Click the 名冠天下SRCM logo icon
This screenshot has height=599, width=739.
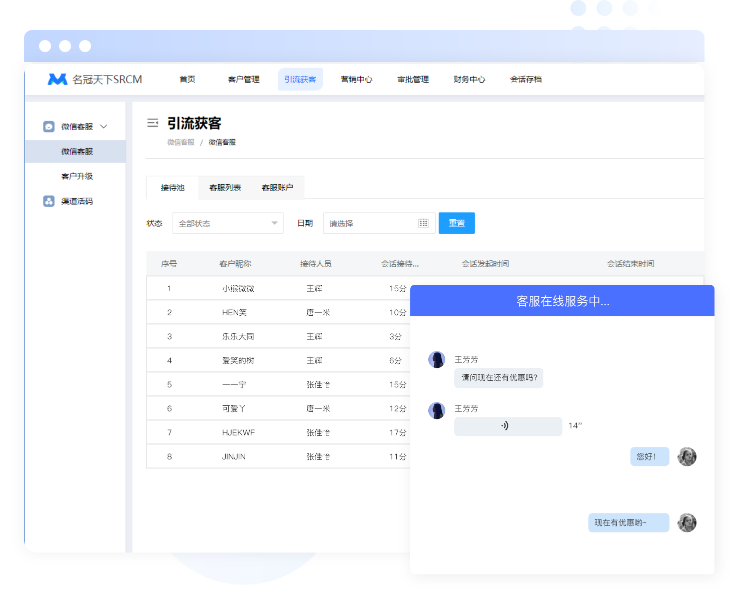[57, 79]
